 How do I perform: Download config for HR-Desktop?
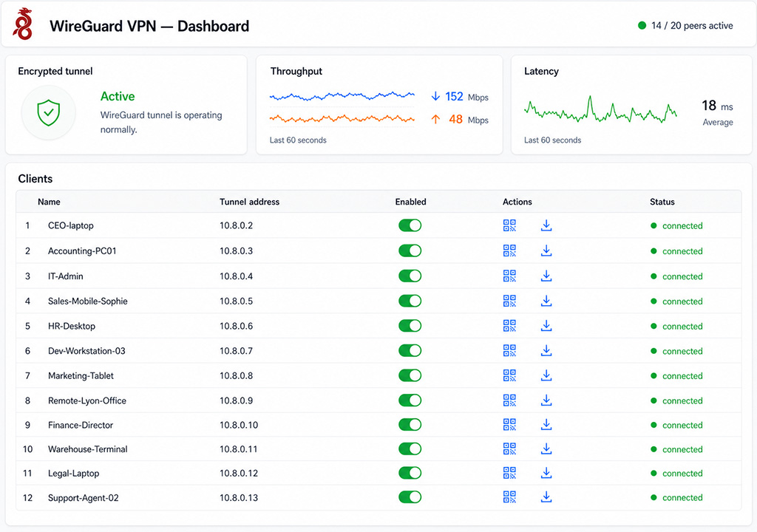546,326
